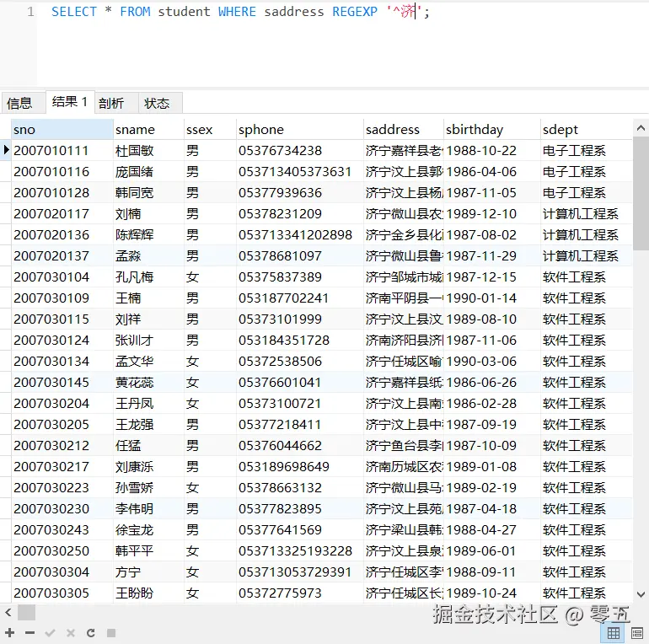
Task: Click the refresh icon in bottom toolbar
Action: click(91, 633)
